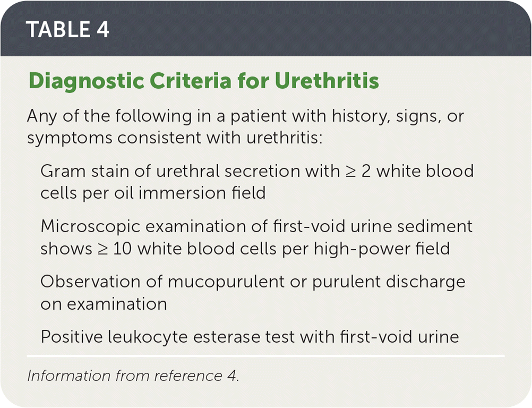Click the number "4" in the table header
532x408 pixels.
[102, 30]
